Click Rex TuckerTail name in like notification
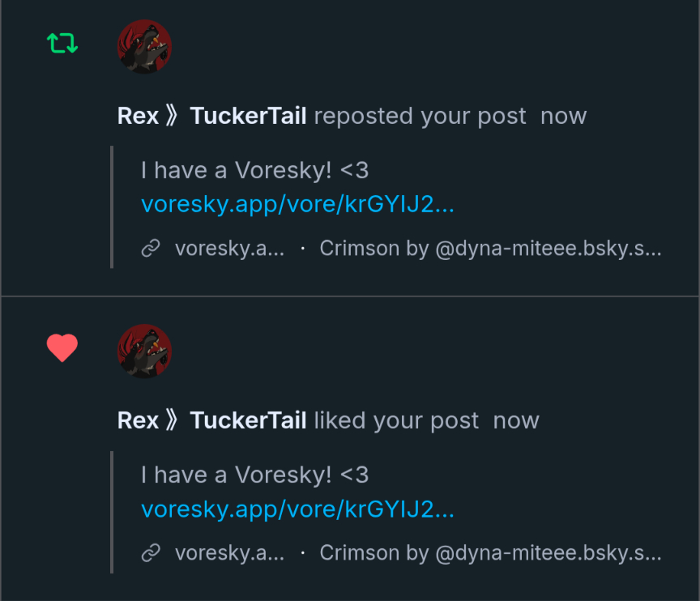Viewport: 700px width, 601px height. pos(211,420)
